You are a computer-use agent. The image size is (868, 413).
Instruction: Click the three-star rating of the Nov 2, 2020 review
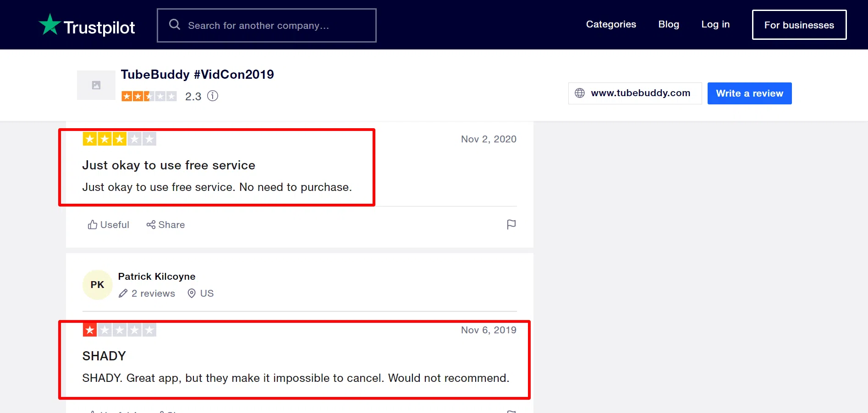pos(119,139)
